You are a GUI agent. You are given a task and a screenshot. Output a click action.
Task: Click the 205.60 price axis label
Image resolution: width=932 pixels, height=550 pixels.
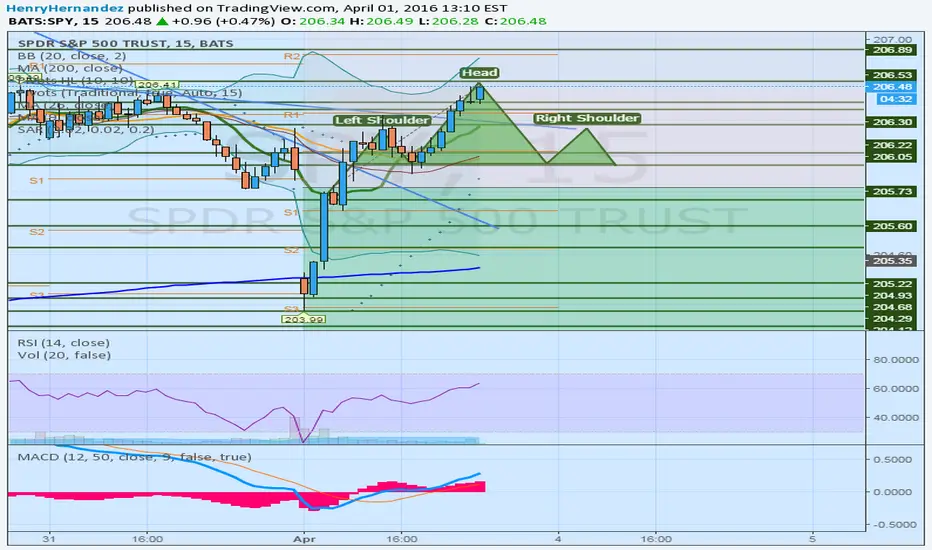892,226
